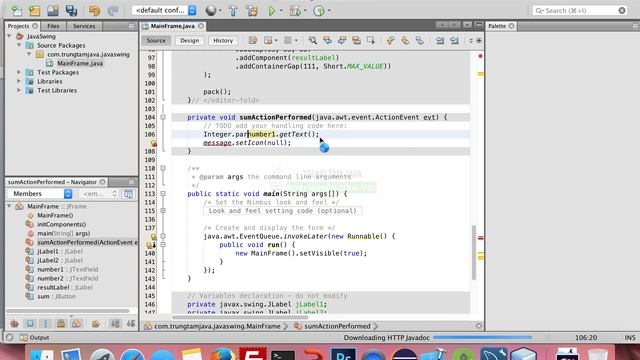Open Project toolbar icon
The height and width of the screenshot is (360, 640).
coord(53,11)
